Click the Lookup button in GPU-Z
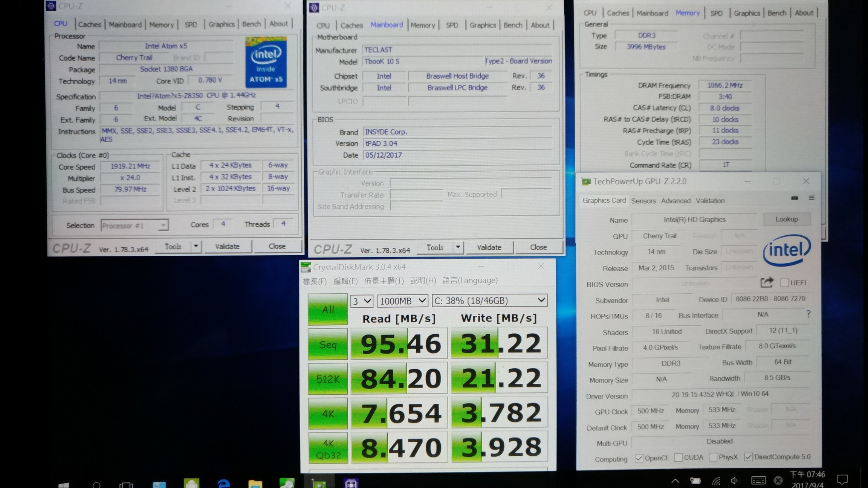This screenshot has height=488, width=868. (787, 219)
